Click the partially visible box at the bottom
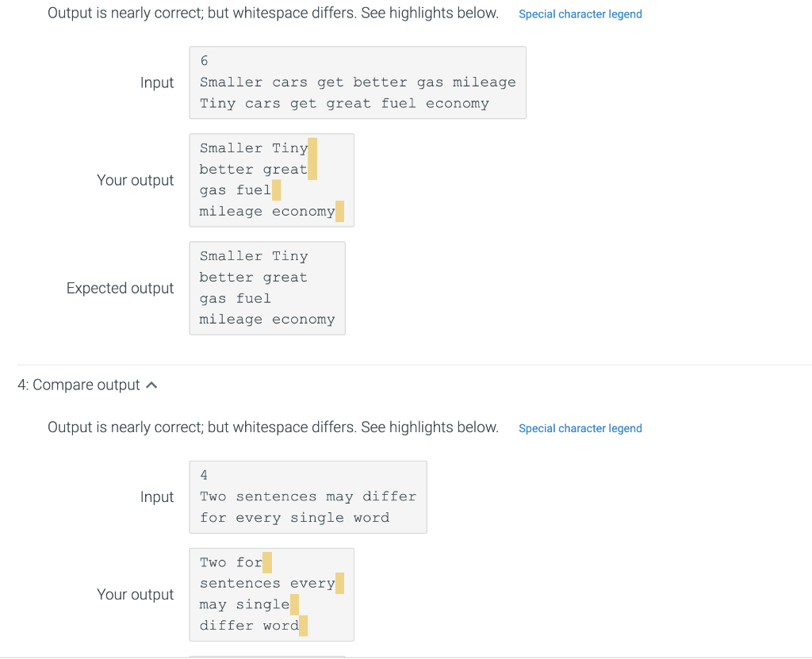The height and width of the screenshot is (659, 812). [x=266, y=657]
